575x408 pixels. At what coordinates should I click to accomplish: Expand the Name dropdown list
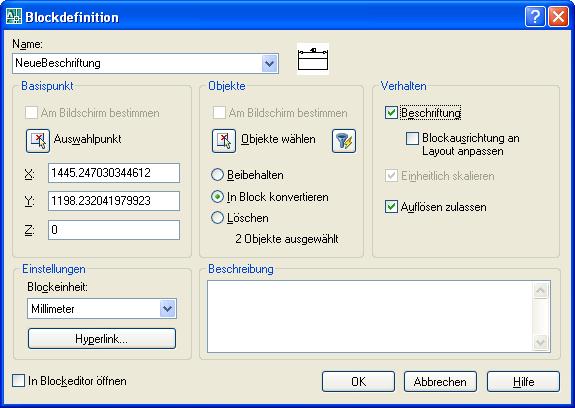coord(270,63)
